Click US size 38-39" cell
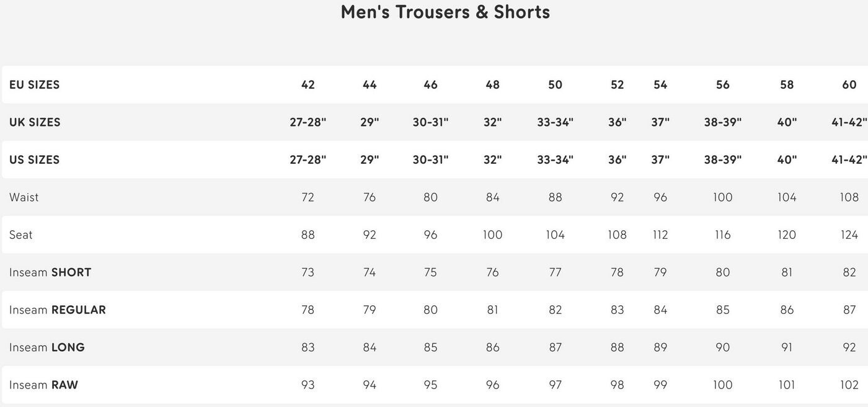 723,160
